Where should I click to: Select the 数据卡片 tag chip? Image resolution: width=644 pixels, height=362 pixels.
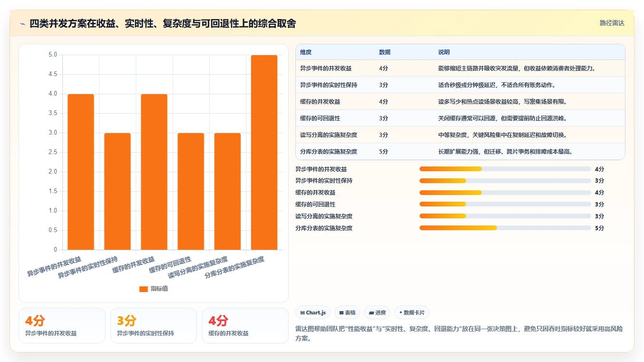[412, 313]
